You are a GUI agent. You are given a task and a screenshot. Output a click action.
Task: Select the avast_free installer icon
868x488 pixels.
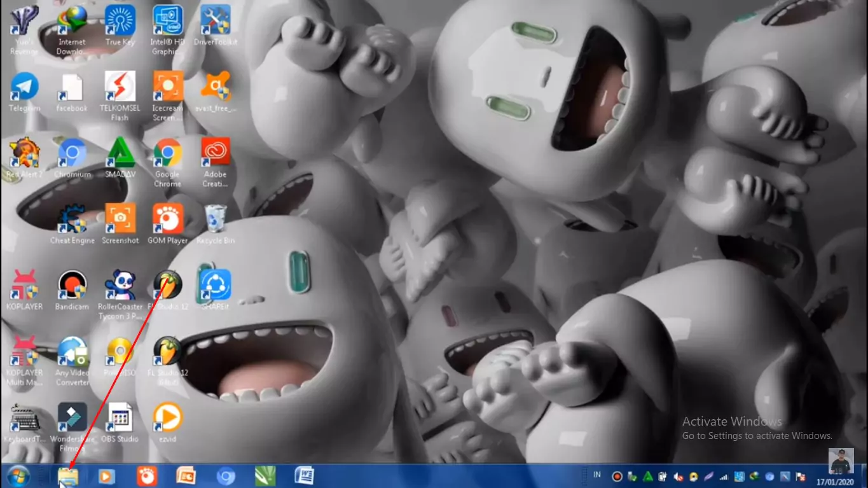click(x=216, y=93)
